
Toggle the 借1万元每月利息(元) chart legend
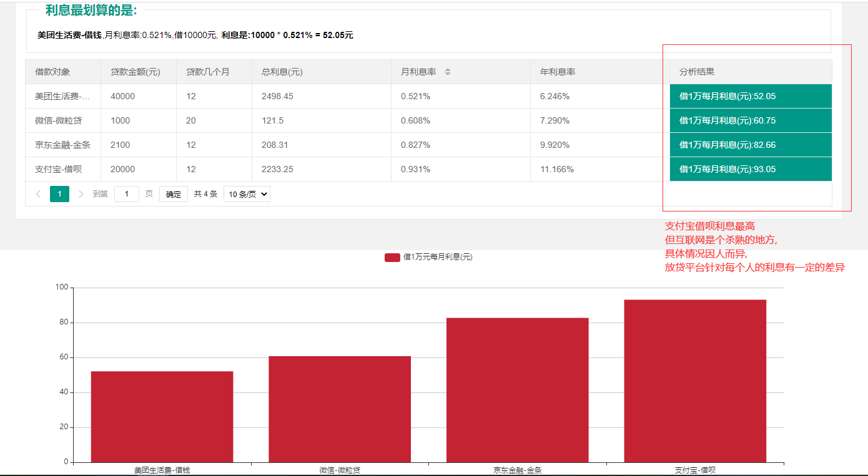pos(428,257)
